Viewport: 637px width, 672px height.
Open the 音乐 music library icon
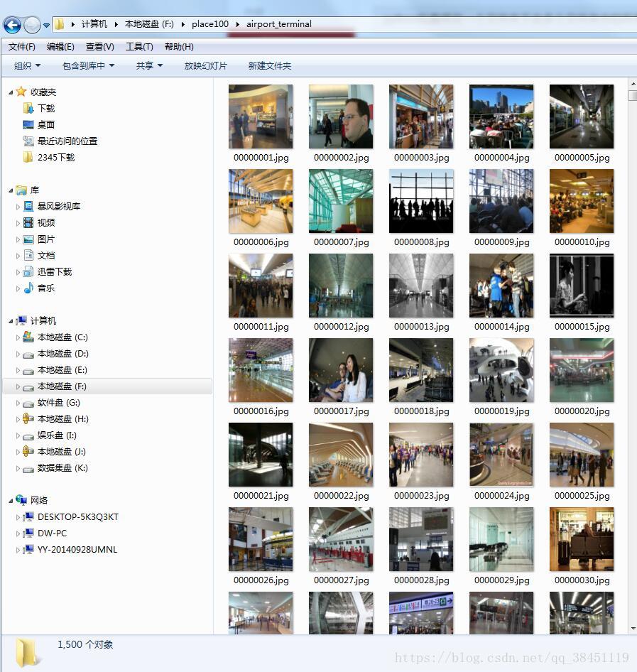click(28, 288)
